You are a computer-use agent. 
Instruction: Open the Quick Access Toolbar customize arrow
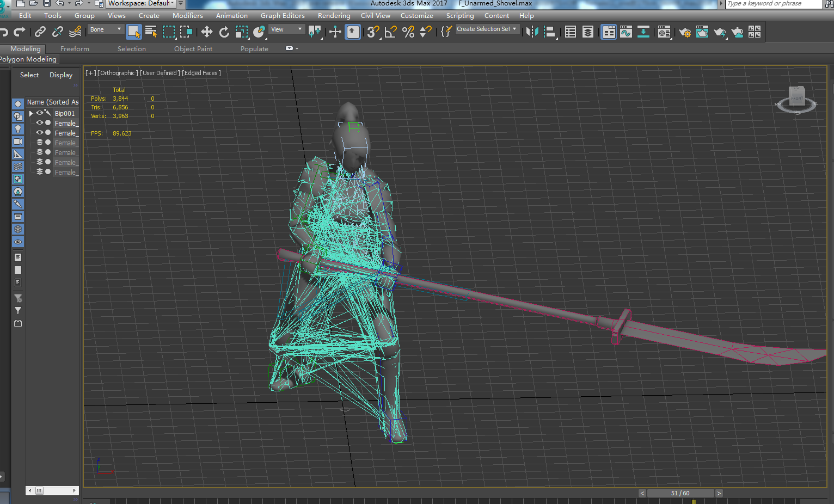[181, 3]
